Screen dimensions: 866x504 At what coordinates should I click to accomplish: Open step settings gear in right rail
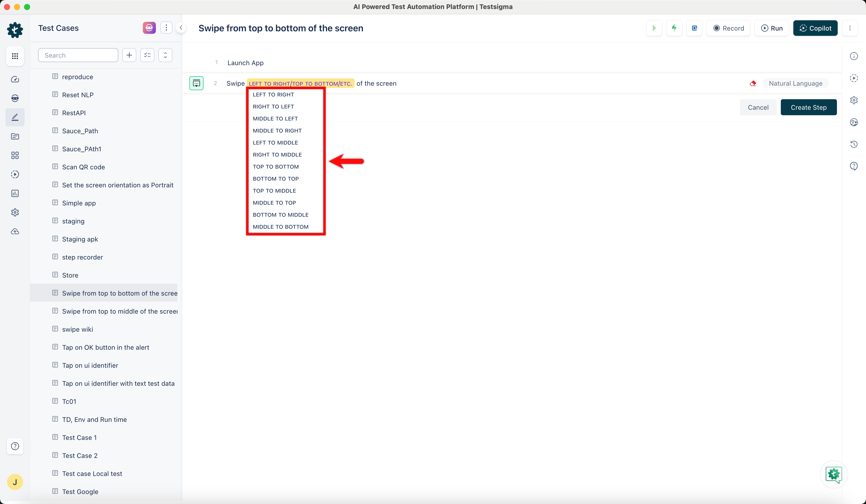point(854,100)
